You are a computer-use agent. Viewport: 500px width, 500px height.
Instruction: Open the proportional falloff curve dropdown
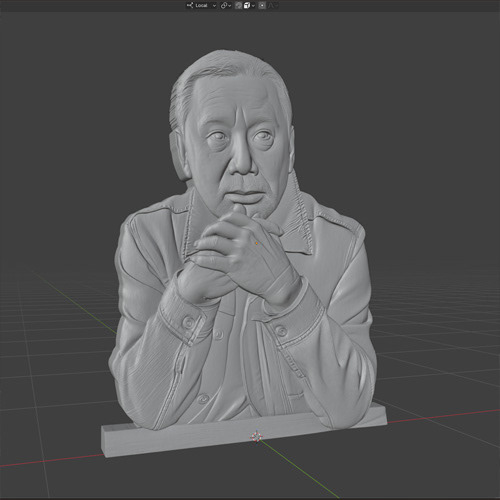pos(273,5)
